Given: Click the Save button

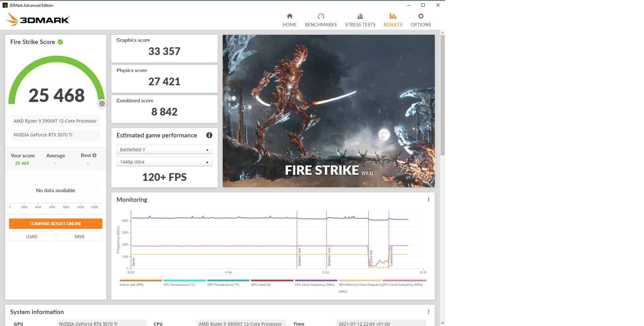Looking at the screenshot, I should click(x=79, y=237).
